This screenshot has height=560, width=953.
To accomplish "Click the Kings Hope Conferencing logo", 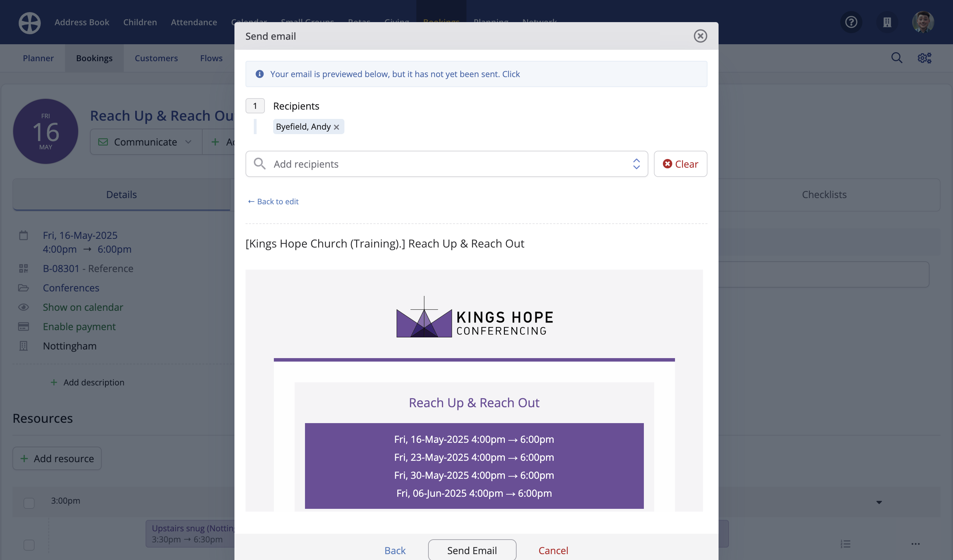I will pyautogui.click(x=474, y=317).
